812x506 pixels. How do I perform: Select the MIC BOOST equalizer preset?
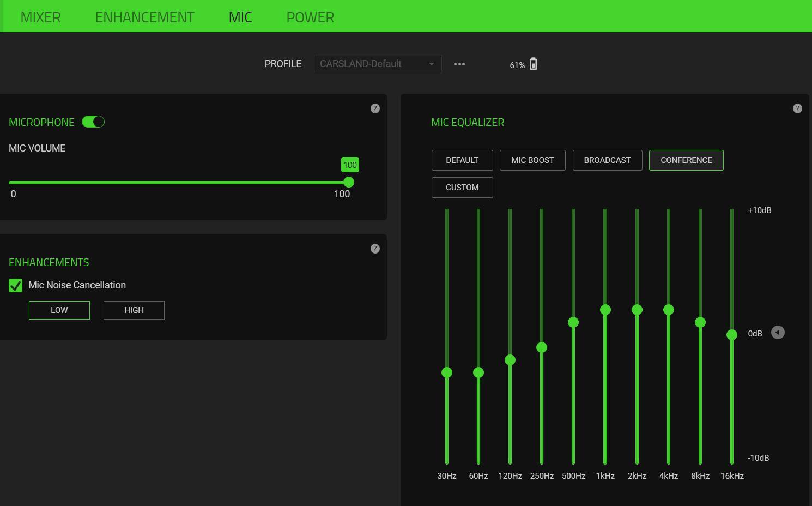532,160
